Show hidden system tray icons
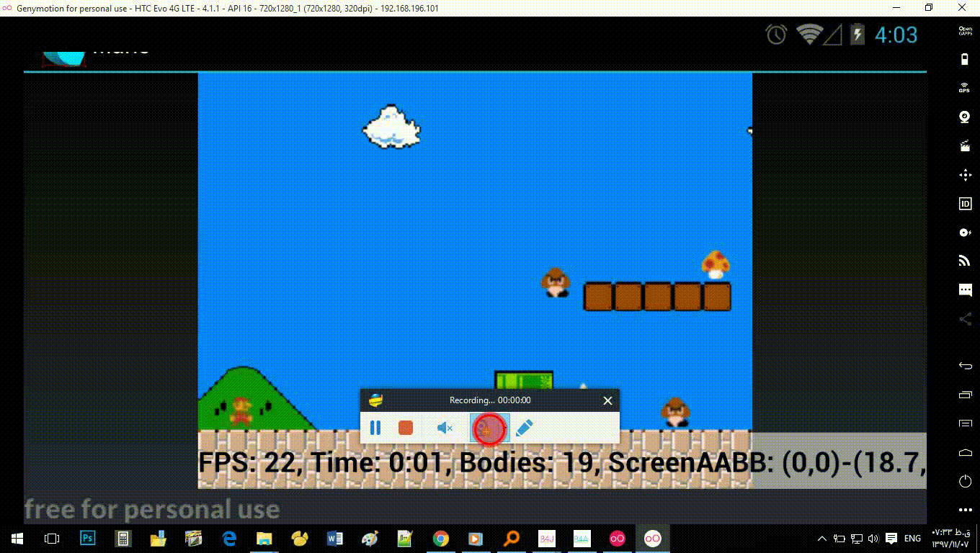The image size is (980, 553). pos(821,539)
